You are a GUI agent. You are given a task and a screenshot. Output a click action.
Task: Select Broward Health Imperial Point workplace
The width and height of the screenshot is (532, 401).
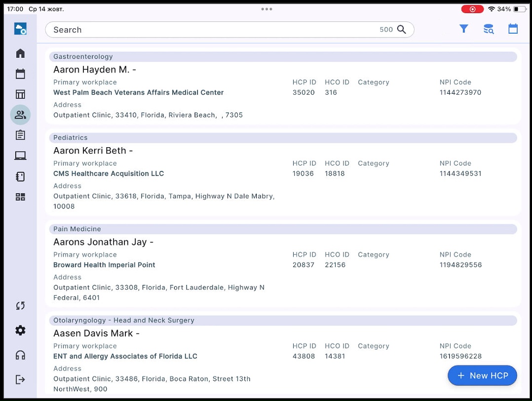coord(104,265)
